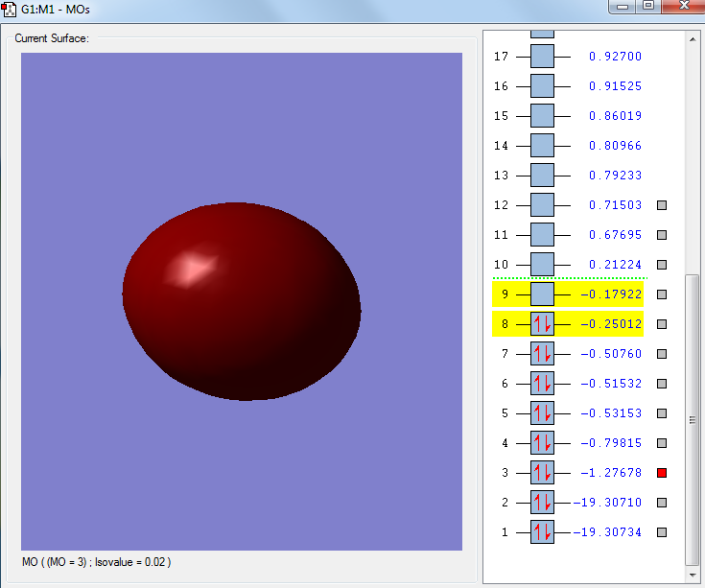Screen dimensions: 705x588
Task: Click the orbital box for MO 10
Action: 542,265
